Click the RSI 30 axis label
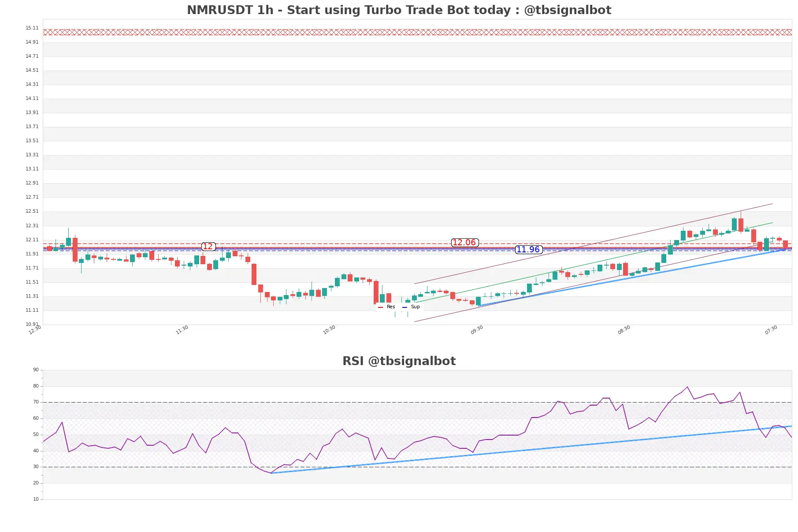798x532 pixels. [x=36, y=467]
